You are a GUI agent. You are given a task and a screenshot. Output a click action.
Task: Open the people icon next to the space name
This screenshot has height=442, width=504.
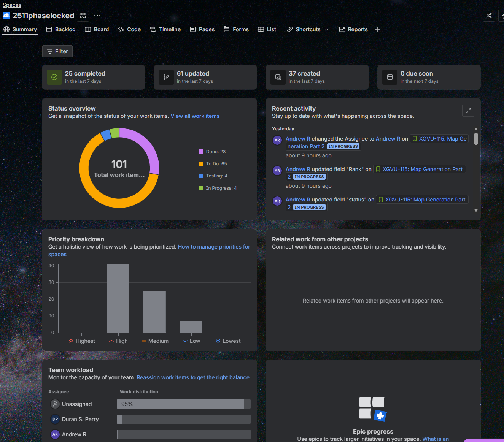pyautogui.click(x=83, y=16)
